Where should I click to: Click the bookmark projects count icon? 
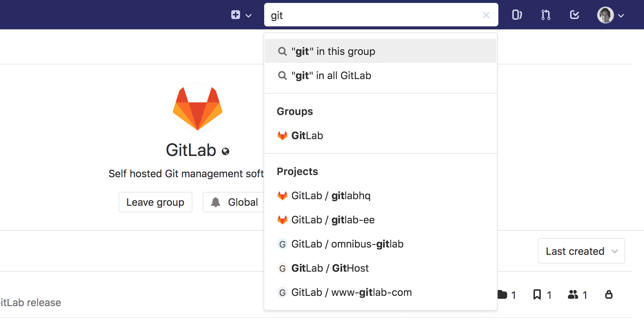coord(537,294)
